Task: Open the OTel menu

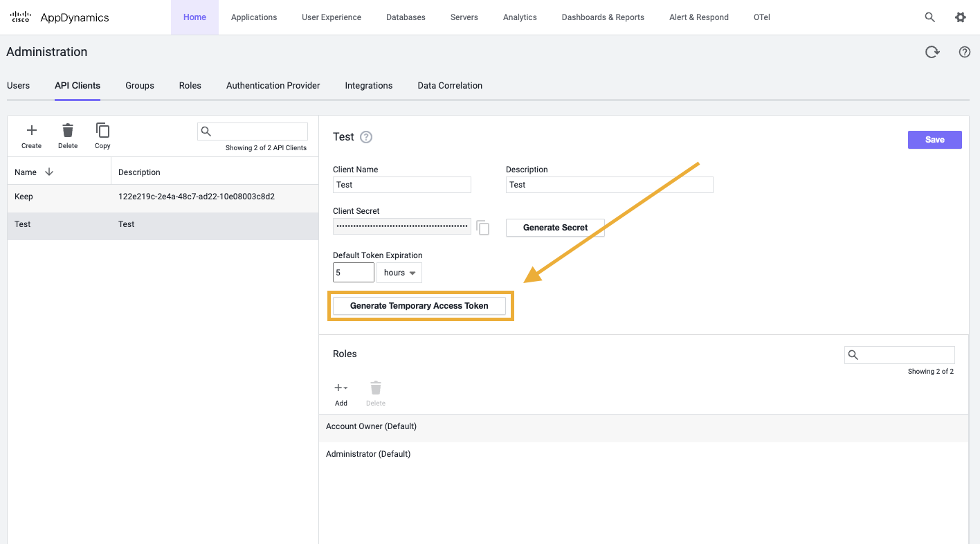Action: [762, 17]
